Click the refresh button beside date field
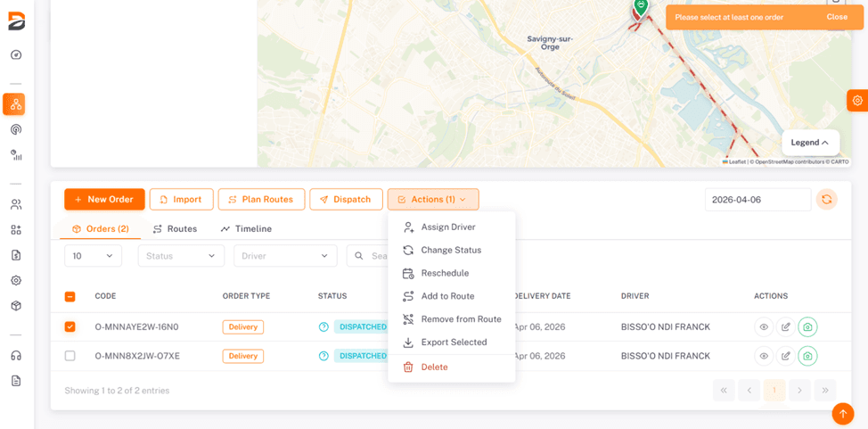868x429 pixels. click(x=826, y=200)
